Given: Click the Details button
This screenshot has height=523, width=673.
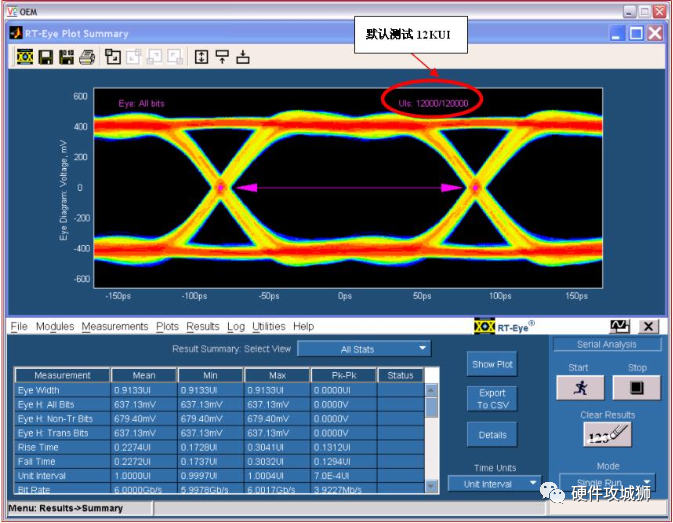Looking at the screenshot, I should (x=492, y=435).
